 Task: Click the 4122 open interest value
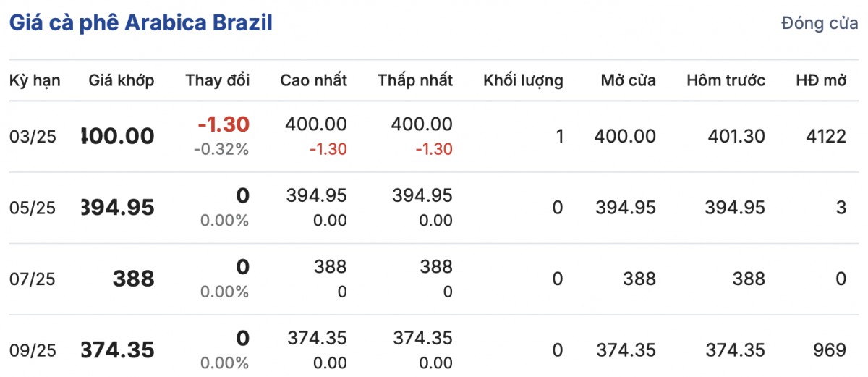coord(825,136)
